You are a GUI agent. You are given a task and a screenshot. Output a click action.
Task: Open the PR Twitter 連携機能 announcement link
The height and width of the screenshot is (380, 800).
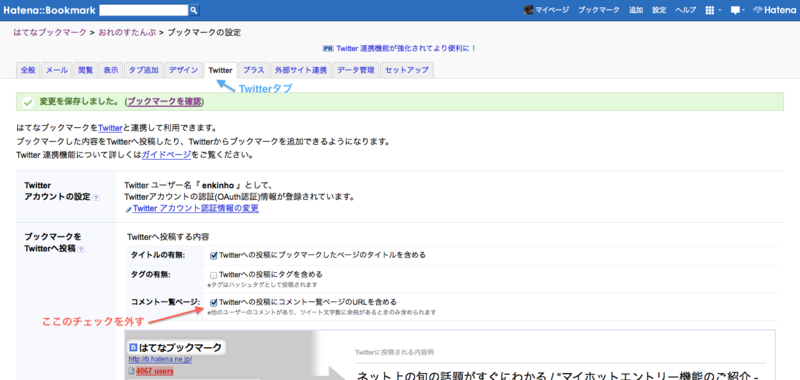(x=407, y=49)
